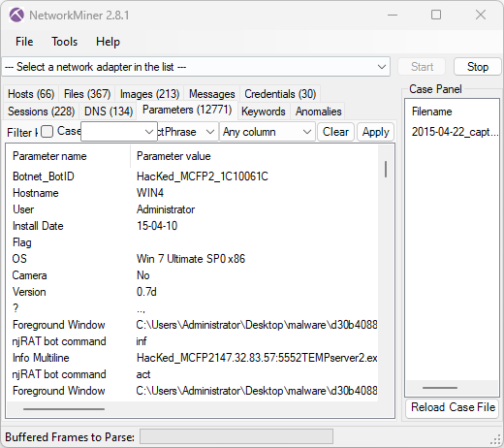Maximize the NetworkMiner window
This screenshot has width=504, height=448.
[436, 15]
